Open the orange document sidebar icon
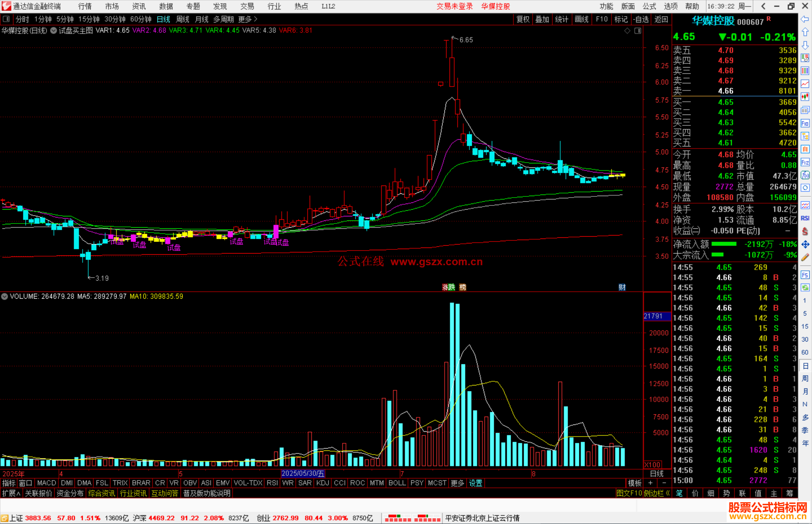 pos(805,149)
